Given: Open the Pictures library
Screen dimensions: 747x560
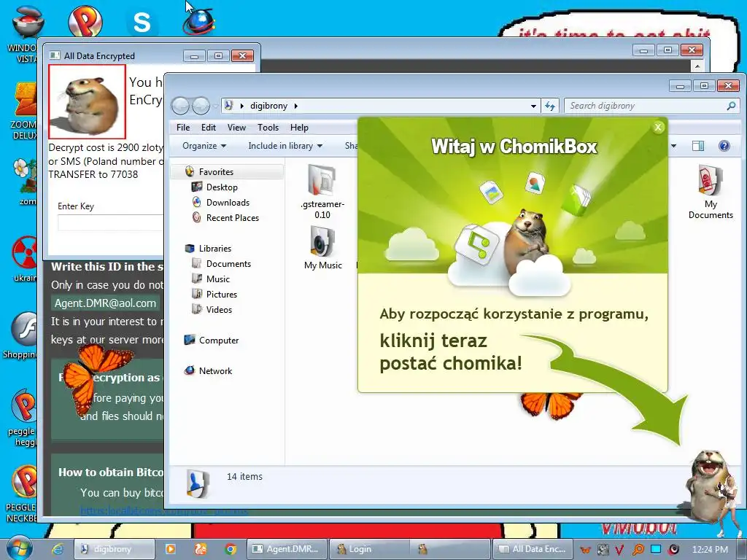Looking at the screenshot, I should pyautogui.click(x=222, y=295).
